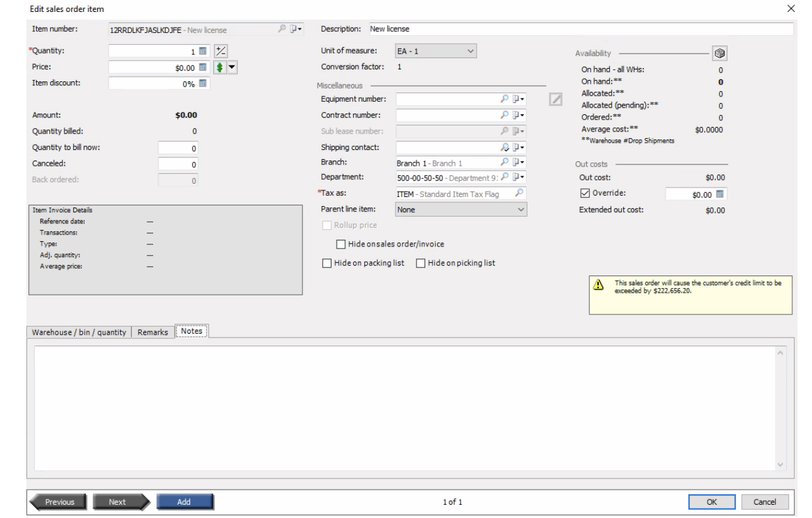
Task: Open the calculator icon in the Item discount field
Action: tap(203, 83)
